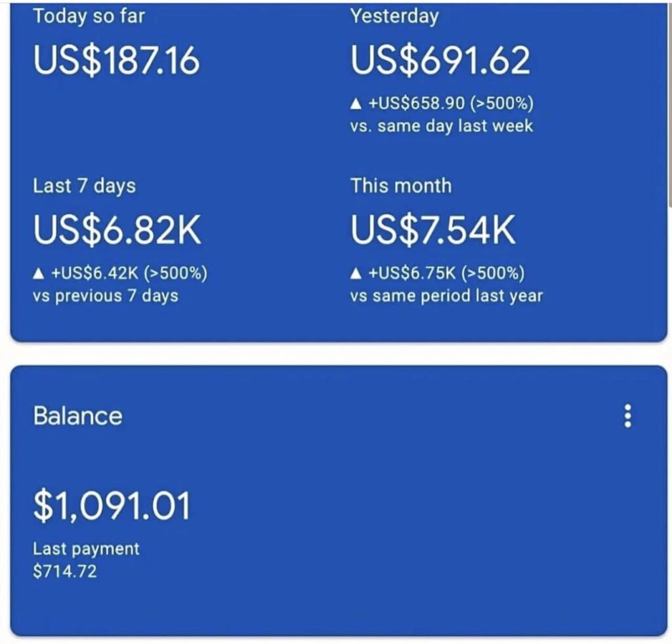Click the US$7.54K earnings figure

433,231
